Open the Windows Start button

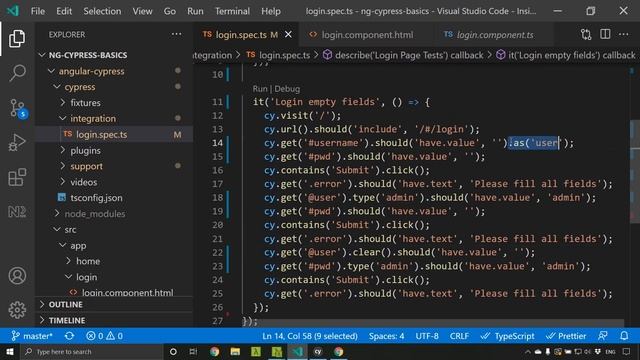click(x=9, y=351)
